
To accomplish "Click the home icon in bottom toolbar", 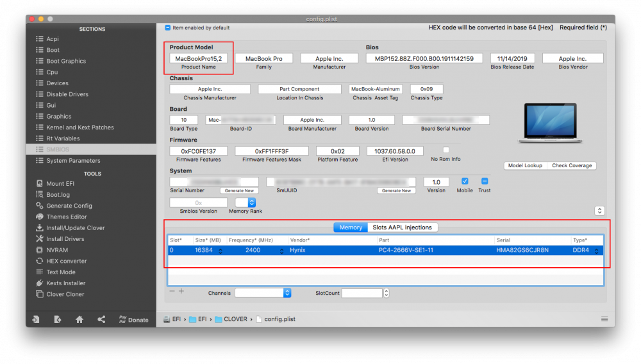I will (x=79, y=320).
